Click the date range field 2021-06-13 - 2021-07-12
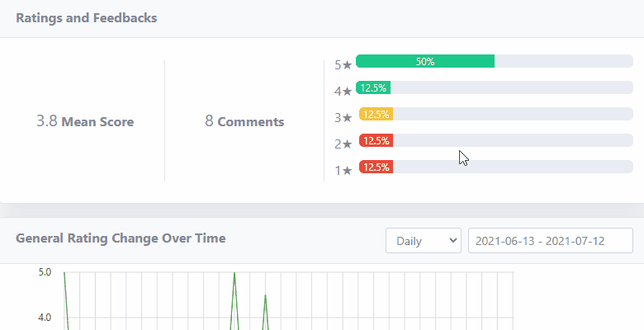This screenshot has width=644, height=330. tap(551, 241)
